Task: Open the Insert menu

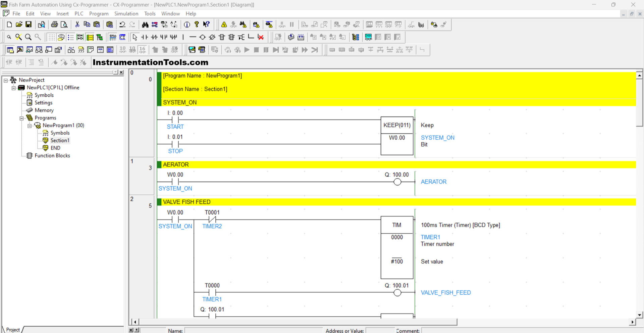Action: point(63,14)
